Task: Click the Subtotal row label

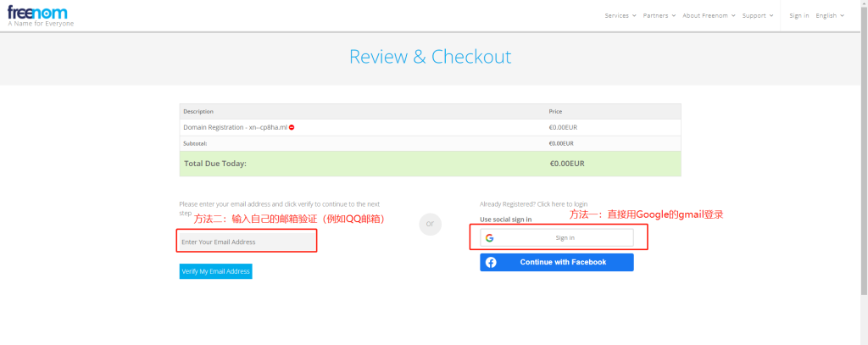Action: pyautogui.click(x=196, y=143)
